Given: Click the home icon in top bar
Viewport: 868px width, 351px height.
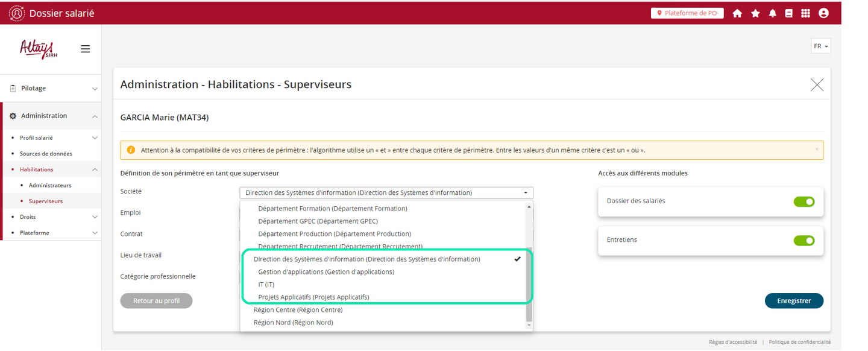Looking at the screenshot, I should pyautogui.click(x=737, y=13).
